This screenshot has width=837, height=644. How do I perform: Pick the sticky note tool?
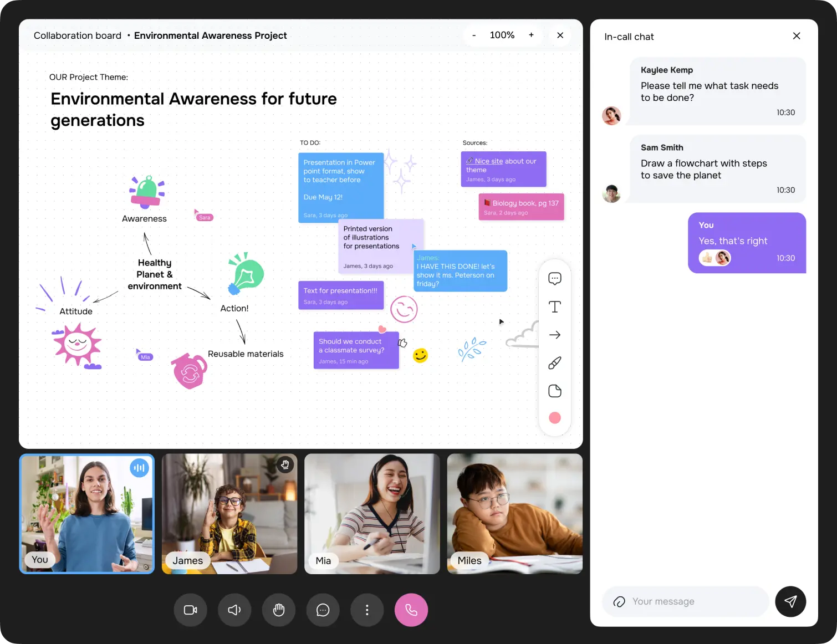[x=554, y=391]
